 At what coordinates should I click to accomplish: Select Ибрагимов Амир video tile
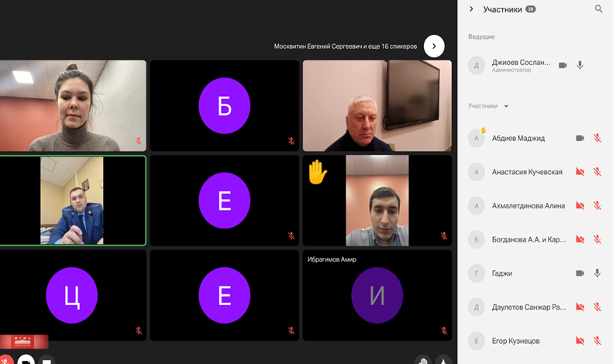point(377,295)
